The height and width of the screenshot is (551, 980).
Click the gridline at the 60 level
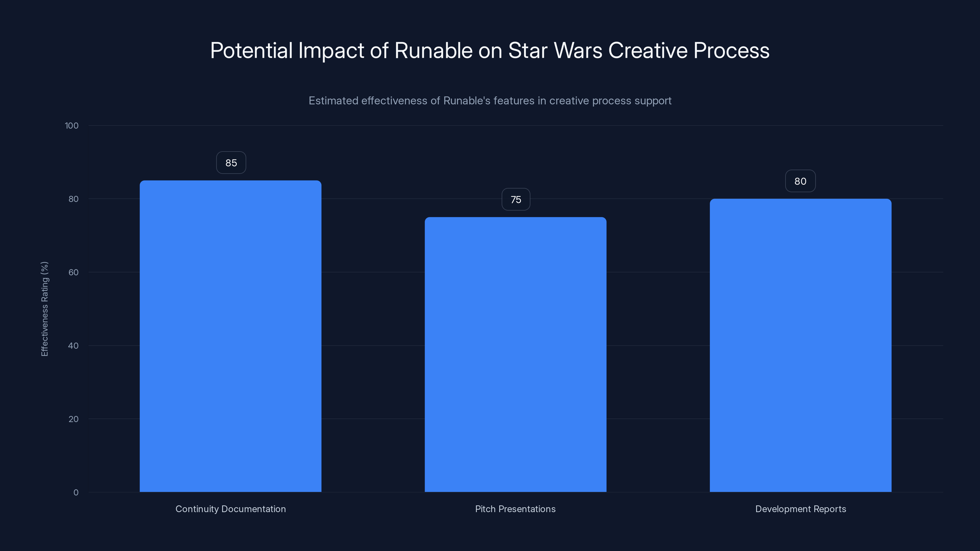[x=373, y=272]
